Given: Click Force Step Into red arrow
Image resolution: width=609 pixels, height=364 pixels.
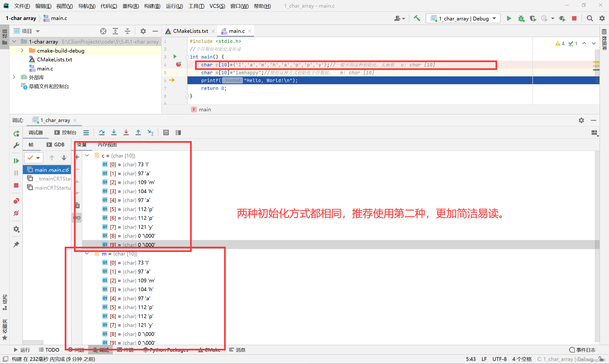Looking at the screenshot, I should pyautogui.click(x=126, y=133).
